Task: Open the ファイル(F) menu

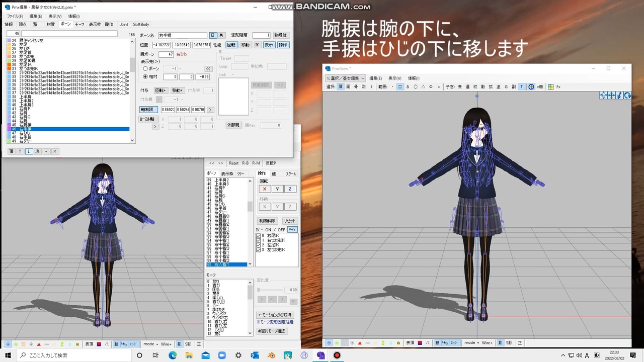Action: point(15,16)
